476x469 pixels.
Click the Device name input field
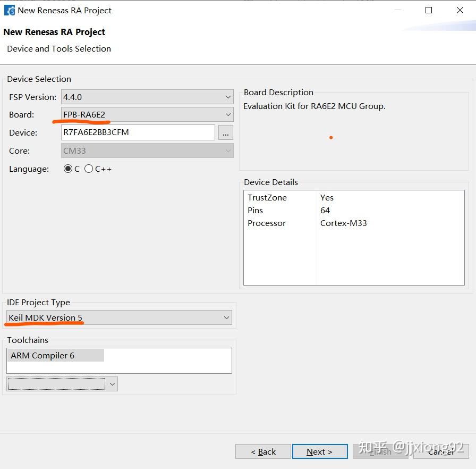point(138,132)
